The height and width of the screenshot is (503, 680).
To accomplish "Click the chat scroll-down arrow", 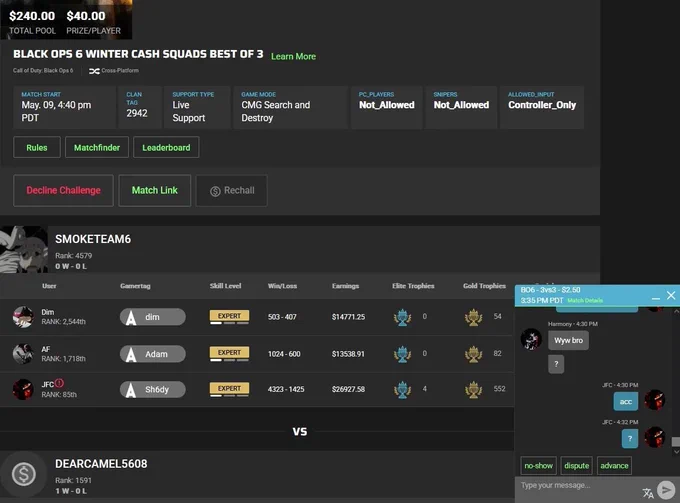I will coord(676,452).
